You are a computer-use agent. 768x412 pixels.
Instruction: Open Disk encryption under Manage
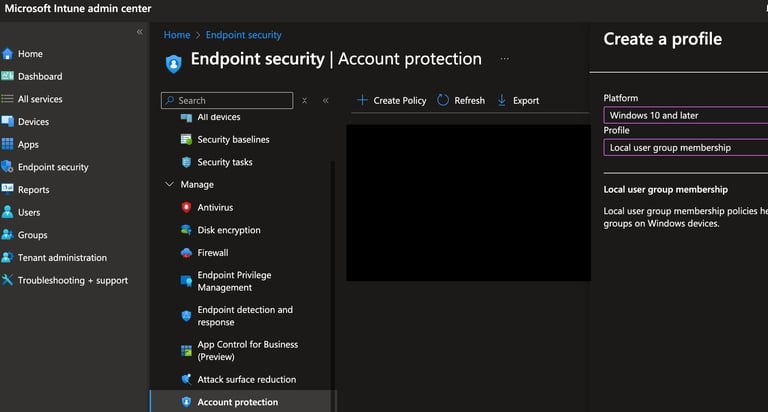click(229, 230)
